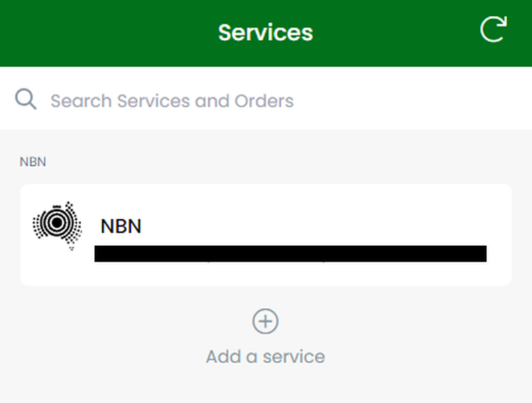Screen dimensions: 532x403
Task: Click the NBN section heading
Action: point(33,162)
